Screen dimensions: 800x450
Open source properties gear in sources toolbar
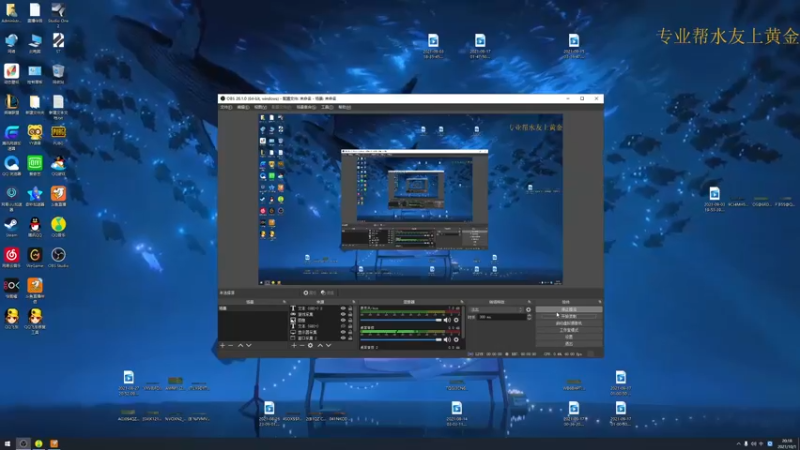pyautogui.click(x=310, y=345)
